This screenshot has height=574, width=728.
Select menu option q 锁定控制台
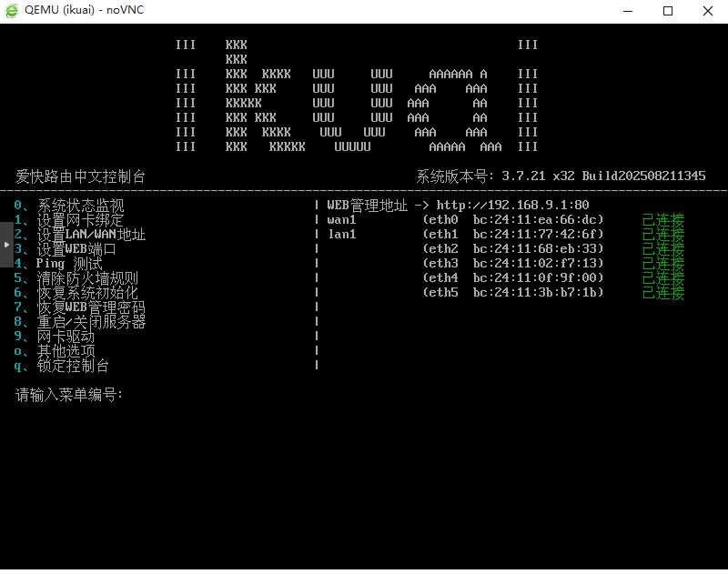(x=62, y=366)
